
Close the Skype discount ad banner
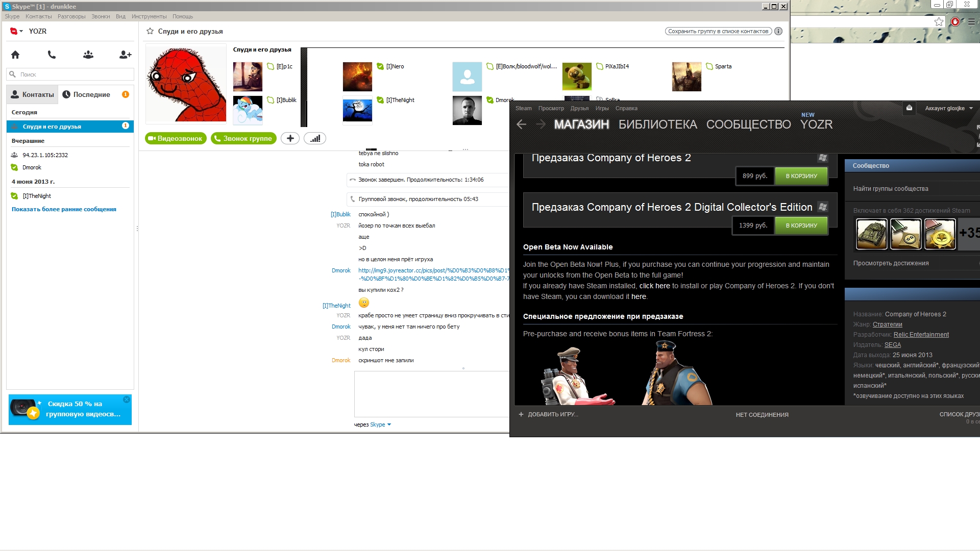tap(127, 399)
